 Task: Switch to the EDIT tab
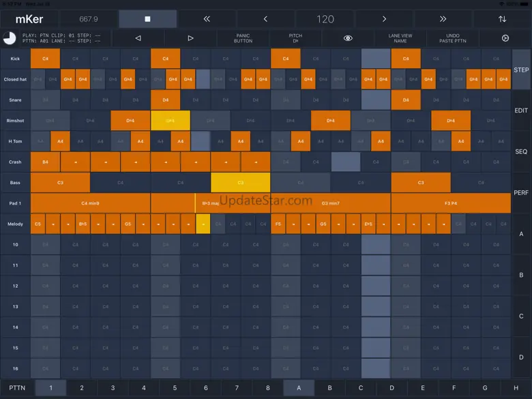521,110
